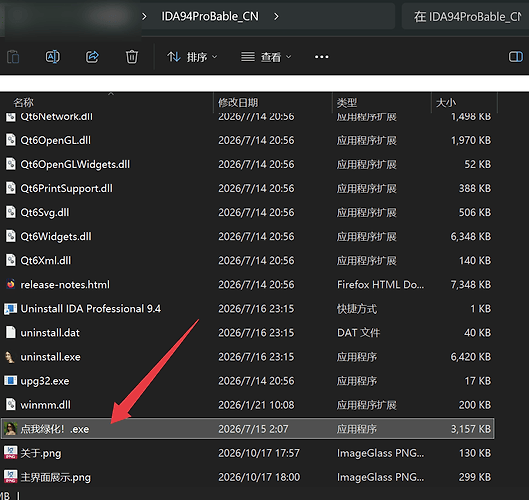
Task: Select file name Qt6PrintSupport.dll
Action: coord(66,188)
